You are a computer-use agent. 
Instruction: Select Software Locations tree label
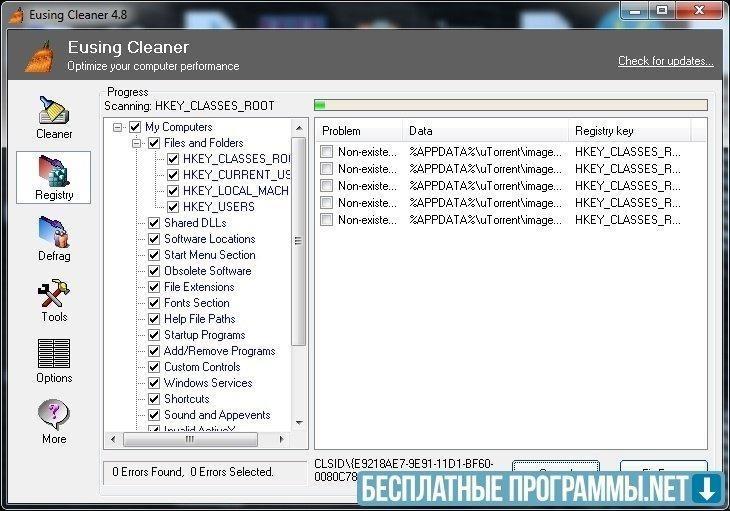click(210, 239)
